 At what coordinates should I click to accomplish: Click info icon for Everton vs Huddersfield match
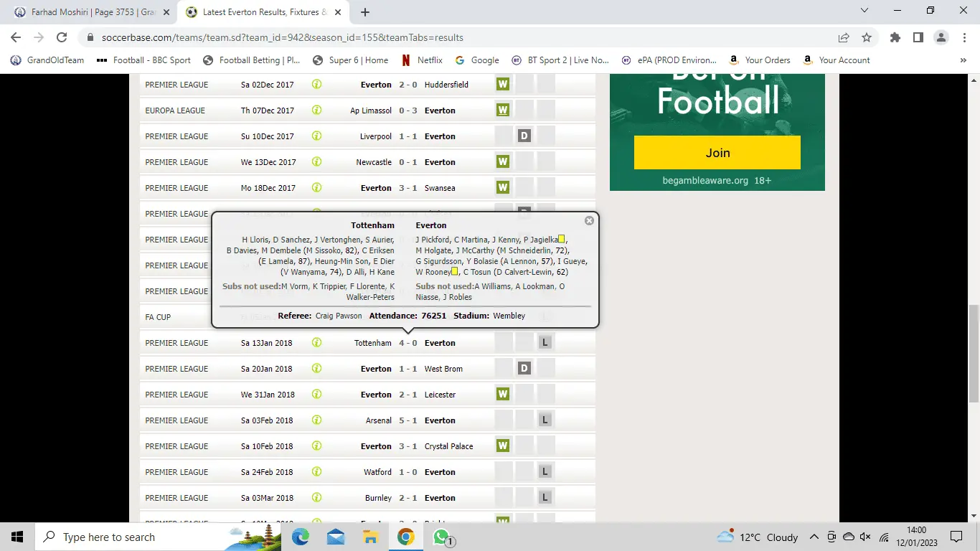click(316, 85)
